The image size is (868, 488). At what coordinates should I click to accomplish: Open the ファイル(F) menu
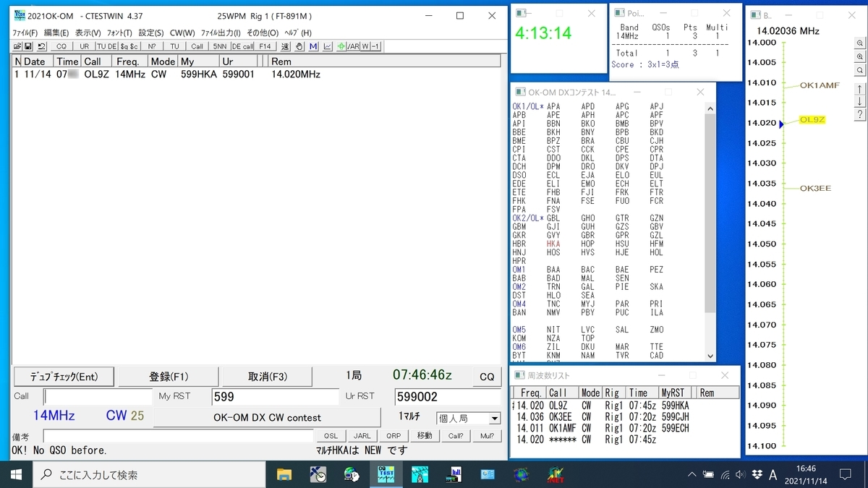point(26,33)
